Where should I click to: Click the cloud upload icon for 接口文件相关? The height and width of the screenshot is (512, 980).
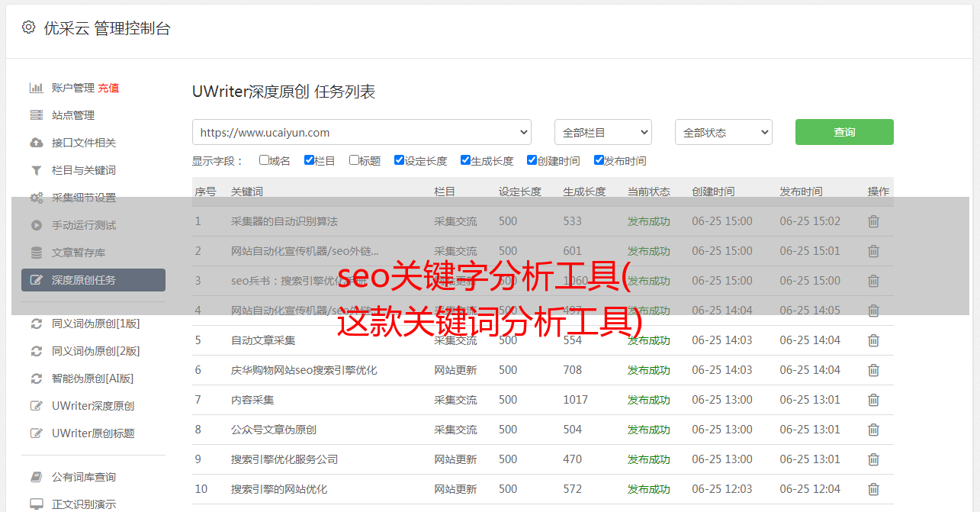(36, 143)
